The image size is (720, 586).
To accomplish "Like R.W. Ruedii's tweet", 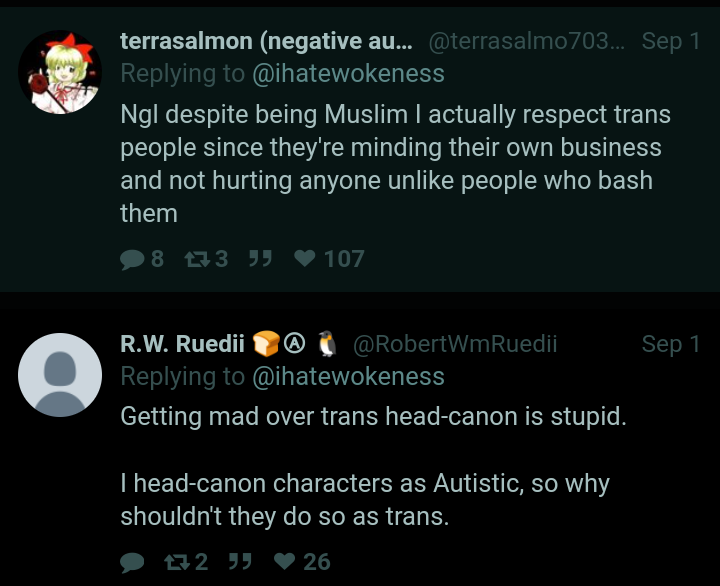I will click(x=285, y=562).
